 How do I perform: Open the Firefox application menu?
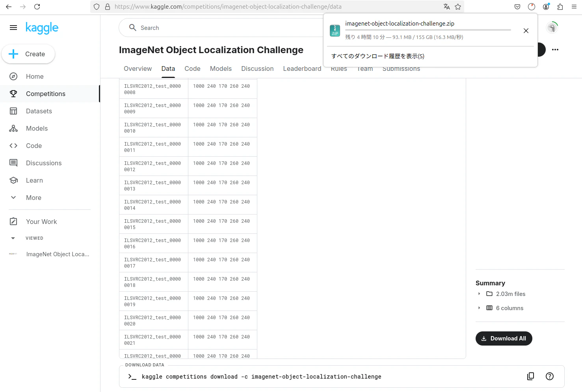574,7
